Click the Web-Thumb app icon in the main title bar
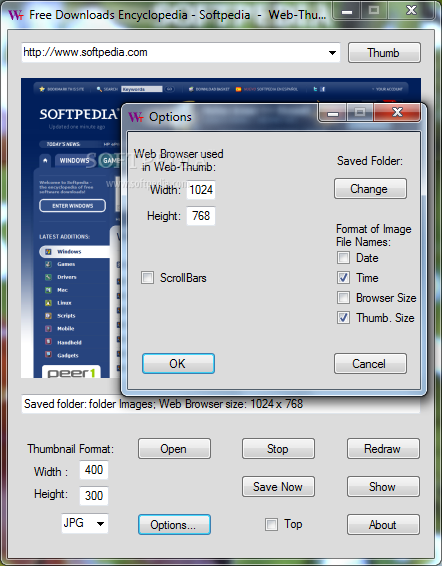 [x=16, y=15]
